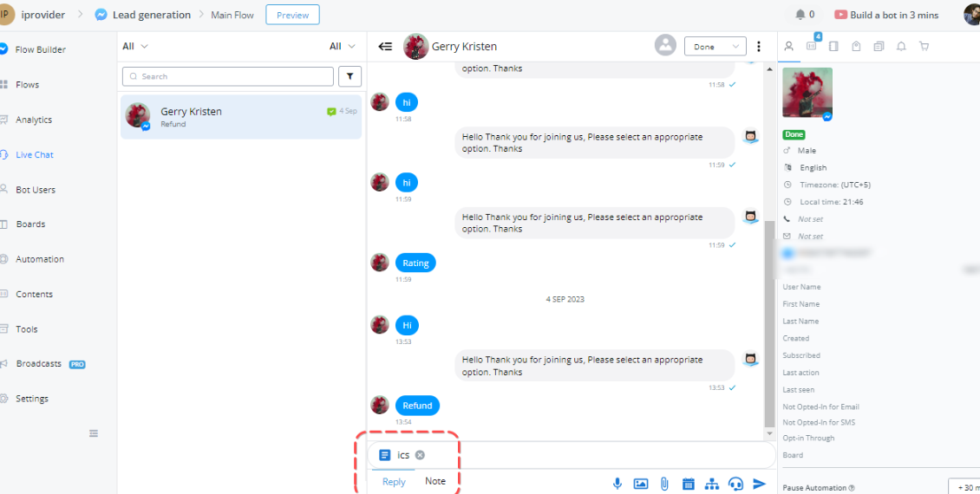Attach a file with the paperclip icon
Screen dimensions: 980x494
coord(664,484)
